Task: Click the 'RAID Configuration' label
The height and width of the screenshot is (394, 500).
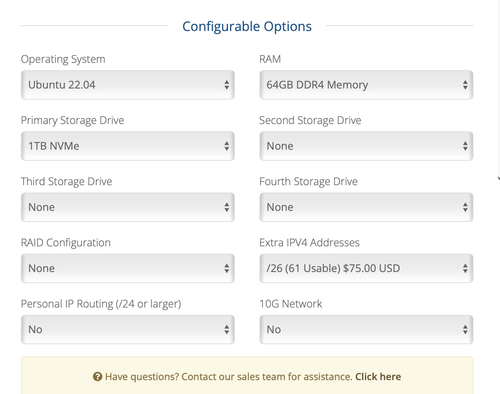Action: tap(66, 243)
